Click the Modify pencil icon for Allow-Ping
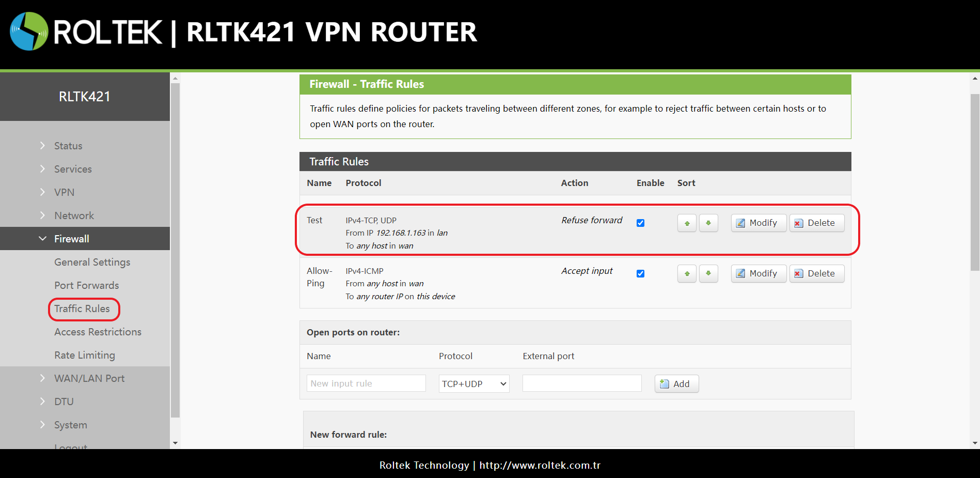 pyautogui.click(x=741, y=273)
